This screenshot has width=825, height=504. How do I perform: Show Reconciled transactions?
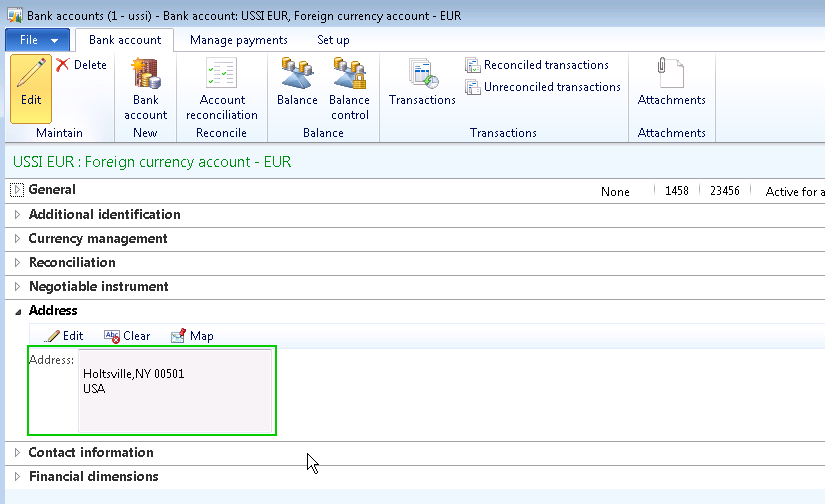click(536, 65)
